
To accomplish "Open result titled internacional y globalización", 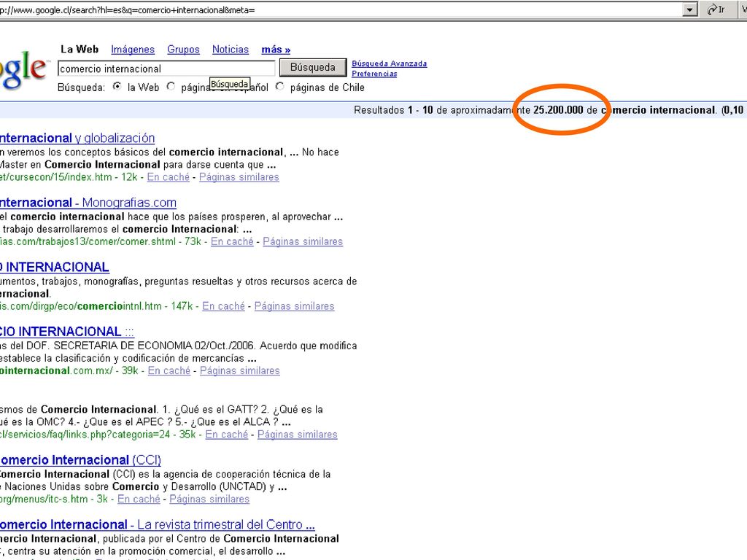I will (x=77, y=138).
